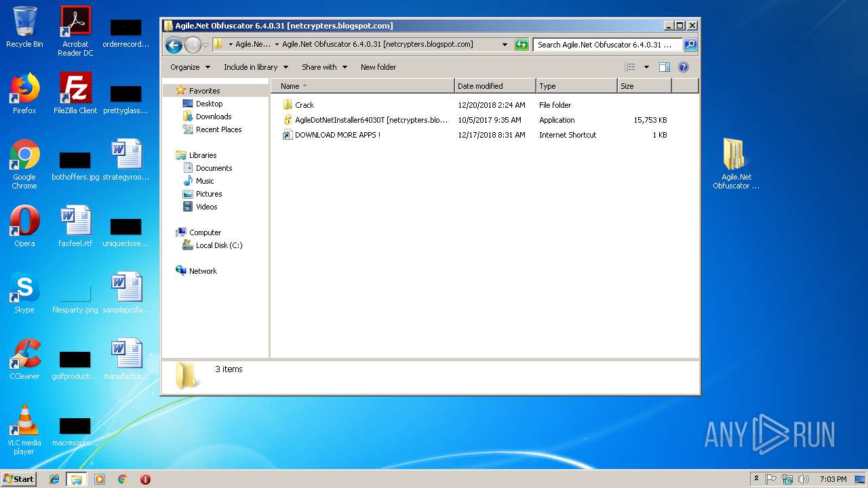Image resolution: width=868 pixels, height=488 pixels.
Task: Click faxfeel.rtf document on desktop
Action: click(x=75, y=226)
